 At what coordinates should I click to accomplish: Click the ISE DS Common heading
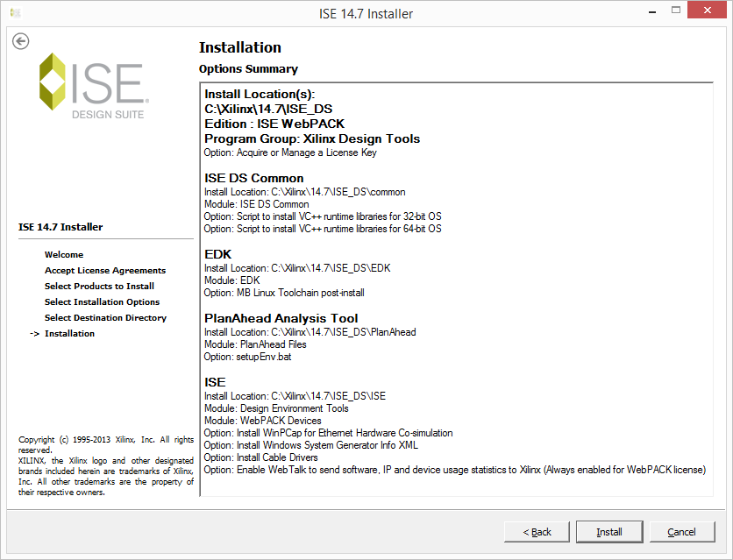254,179
